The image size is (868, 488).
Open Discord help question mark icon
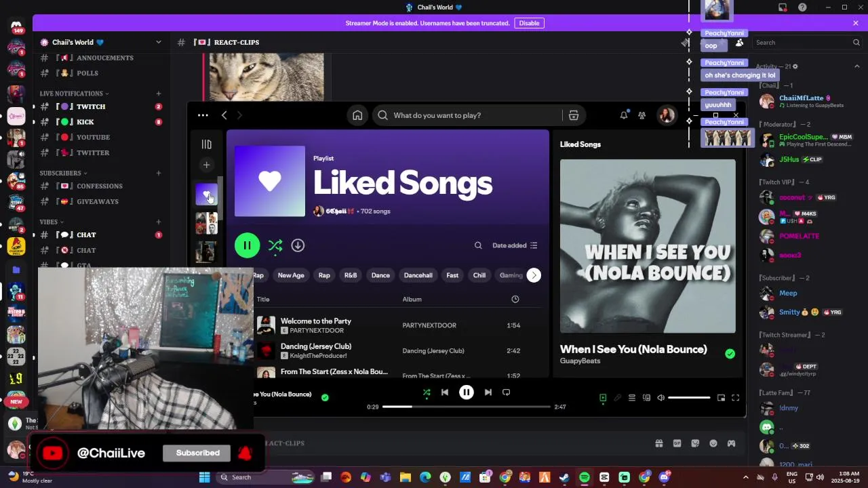coord(802,7)
